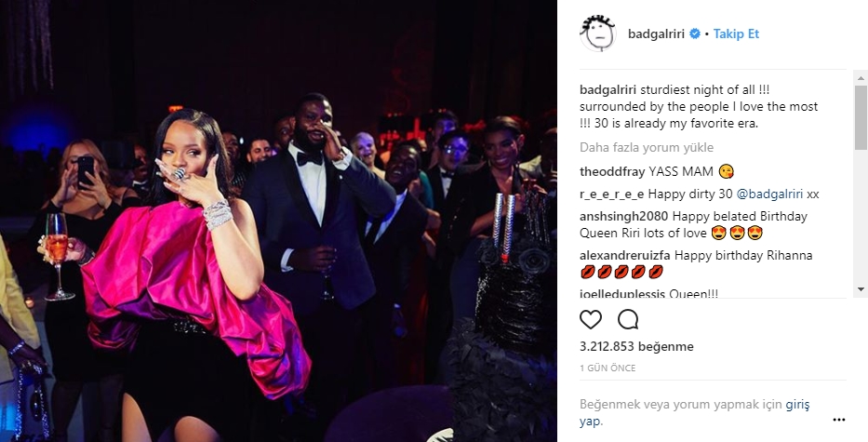The width and height of the screenshot is (868, 442).
Task: Click the @badgalriri mention in comment
Action: pos(769,194)
